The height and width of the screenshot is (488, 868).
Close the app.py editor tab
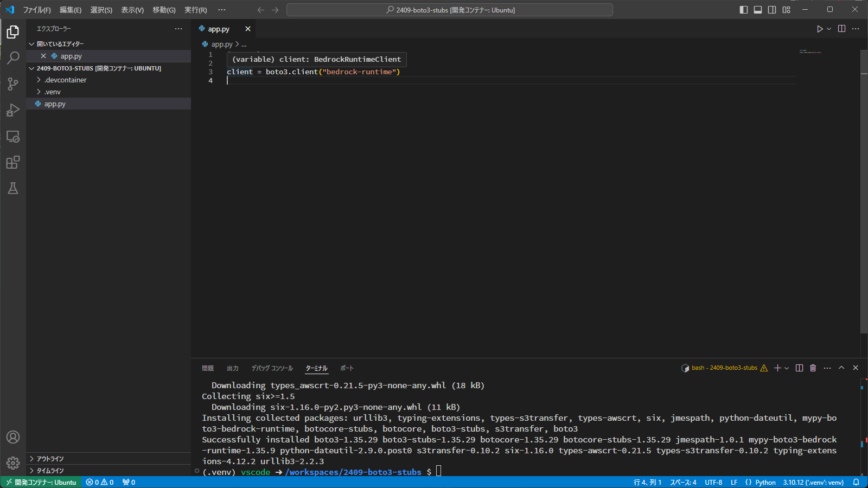[248, 29]
